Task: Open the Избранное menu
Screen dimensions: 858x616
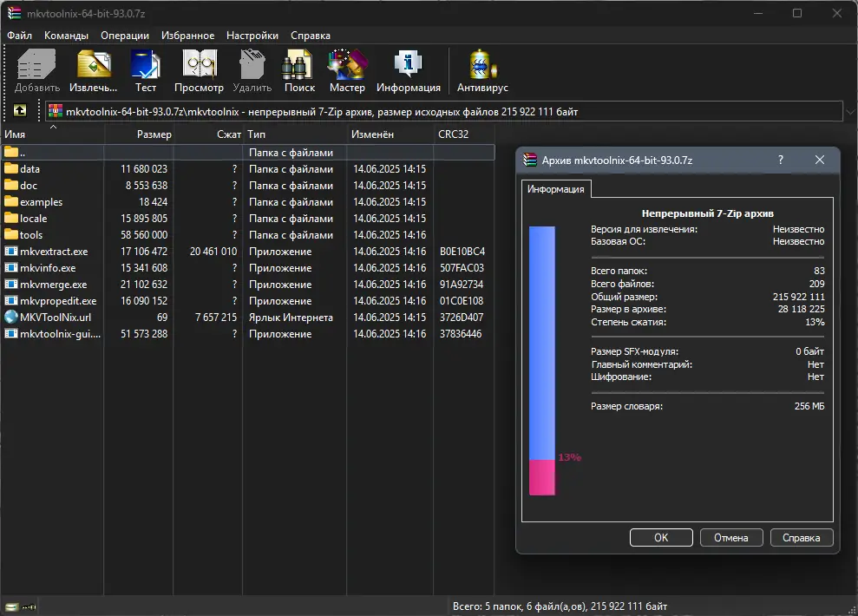Action: click(187, 36)
